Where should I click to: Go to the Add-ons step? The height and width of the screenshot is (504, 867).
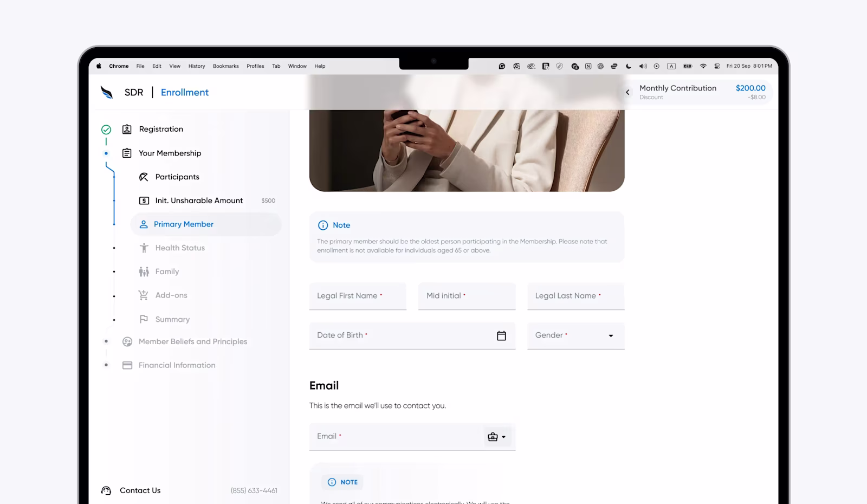pos(171,295)
